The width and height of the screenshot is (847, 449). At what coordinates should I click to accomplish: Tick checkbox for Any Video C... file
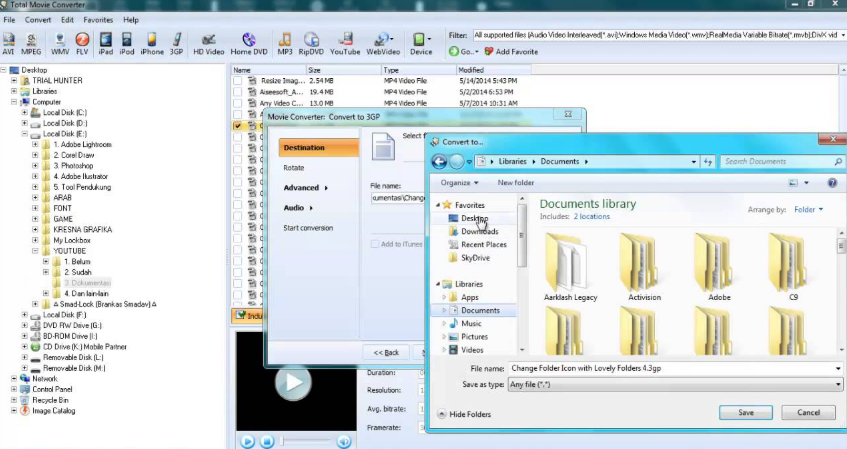tap(237, 103)
